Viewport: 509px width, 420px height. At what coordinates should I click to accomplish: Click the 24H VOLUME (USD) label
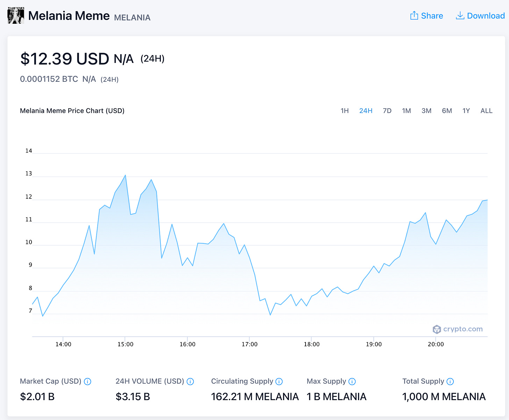pos(150,381)
